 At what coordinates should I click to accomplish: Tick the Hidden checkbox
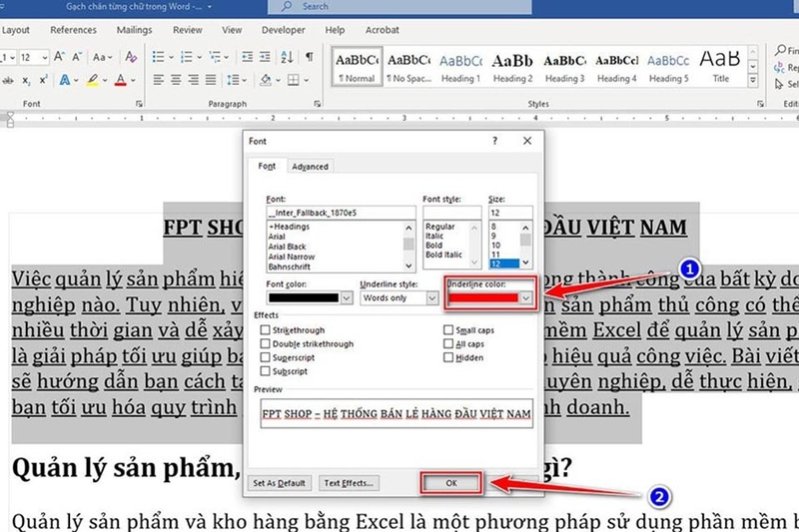448,357
